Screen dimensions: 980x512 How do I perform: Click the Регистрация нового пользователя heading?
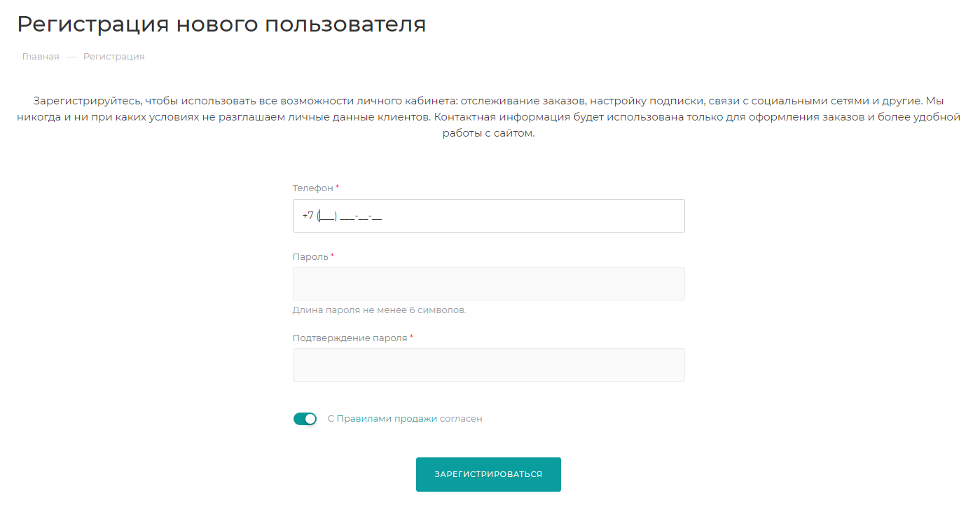[221, 24]
